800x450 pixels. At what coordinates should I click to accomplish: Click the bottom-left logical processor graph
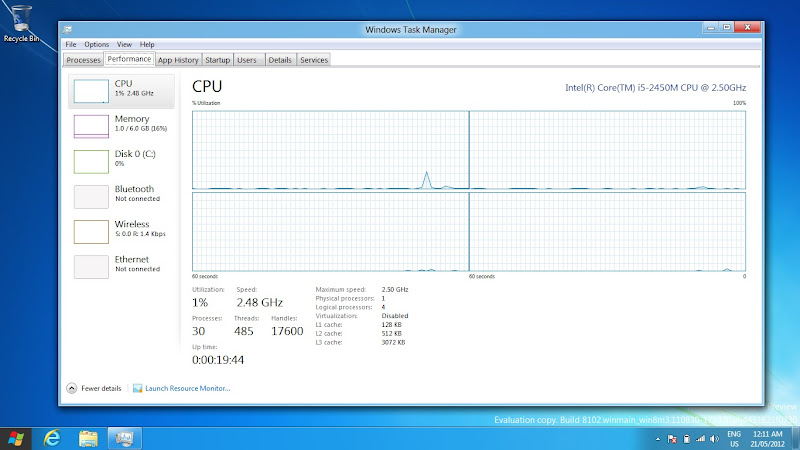331,232
